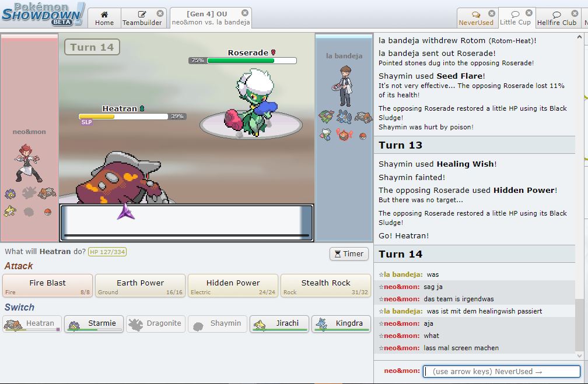Open the Hellfire Club chat tab
The image size is (588, 384).
click(556, 18)
